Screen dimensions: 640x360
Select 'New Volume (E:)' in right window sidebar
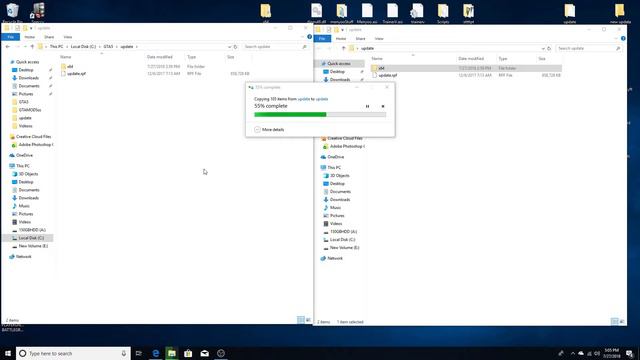(344, 248)
